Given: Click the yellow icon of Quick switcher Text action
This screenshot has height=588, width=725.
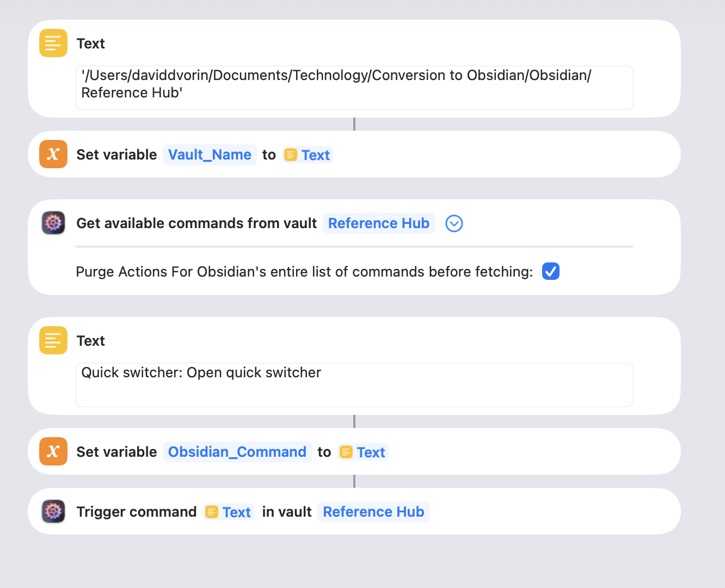Looking at the screenshot, I should [53, 340].
